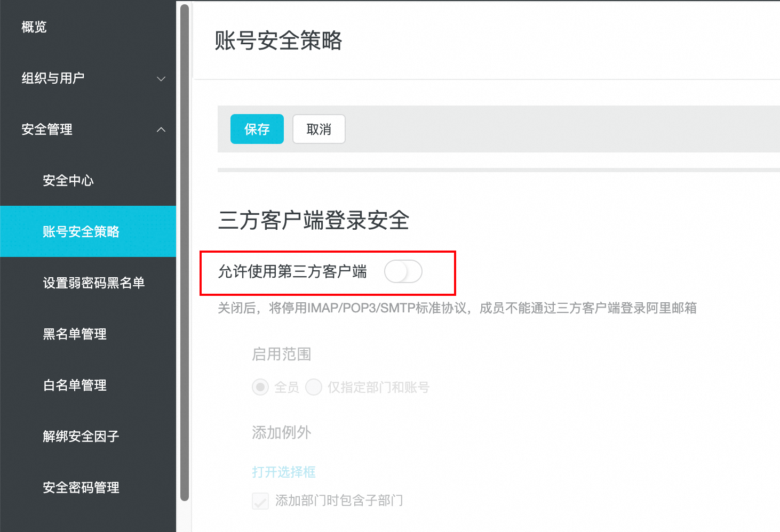The width and height of the screenshot is (780, 532).
Task: Open the 概览 overview page
Action: pyautogui.click(x=34, y=27)
